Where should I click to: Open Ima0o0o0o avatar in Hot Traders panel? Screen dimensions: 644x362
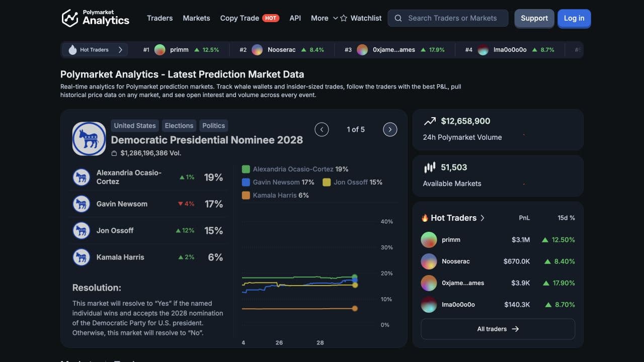429,305
